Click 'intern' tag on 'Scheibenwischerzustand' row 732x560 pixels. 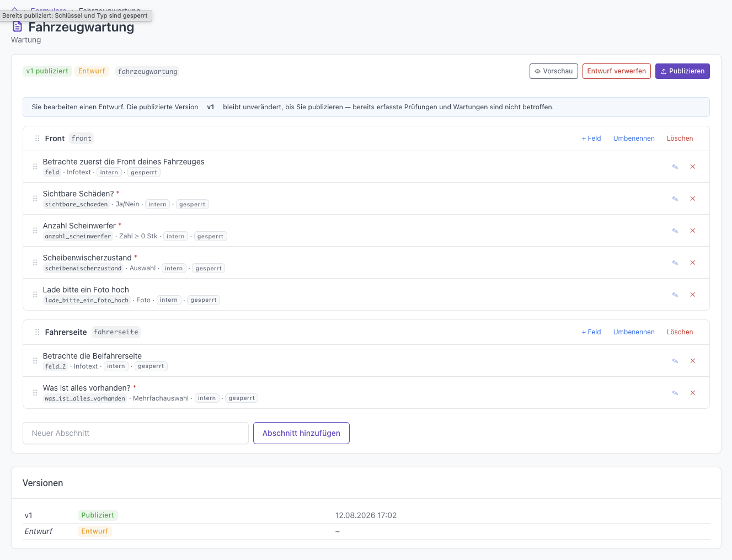click(174, 268)
